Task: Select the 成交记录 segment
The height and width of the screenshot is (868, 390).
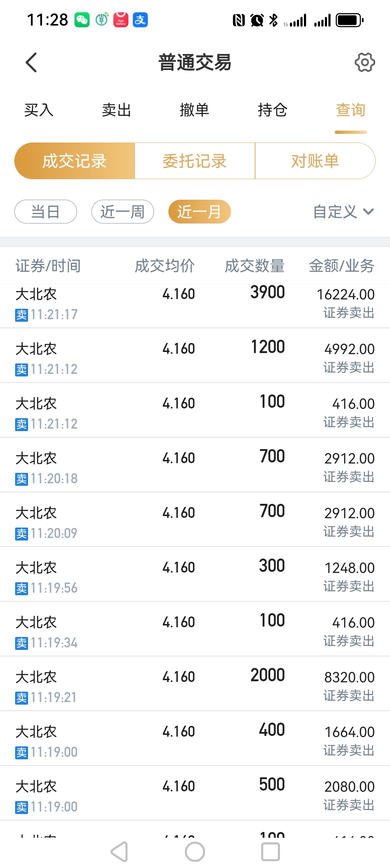Action: (x=74, y=161)
